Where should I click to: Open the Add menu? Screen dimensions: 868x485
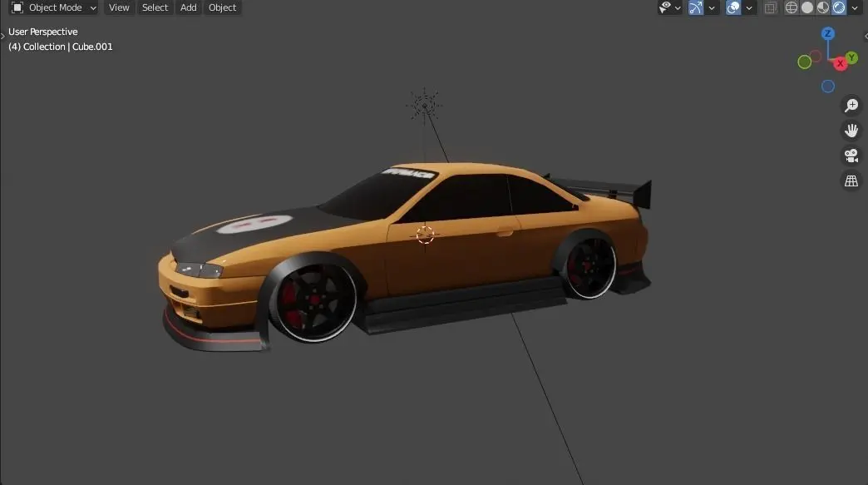pyautogui.click(x=188, y=7)
